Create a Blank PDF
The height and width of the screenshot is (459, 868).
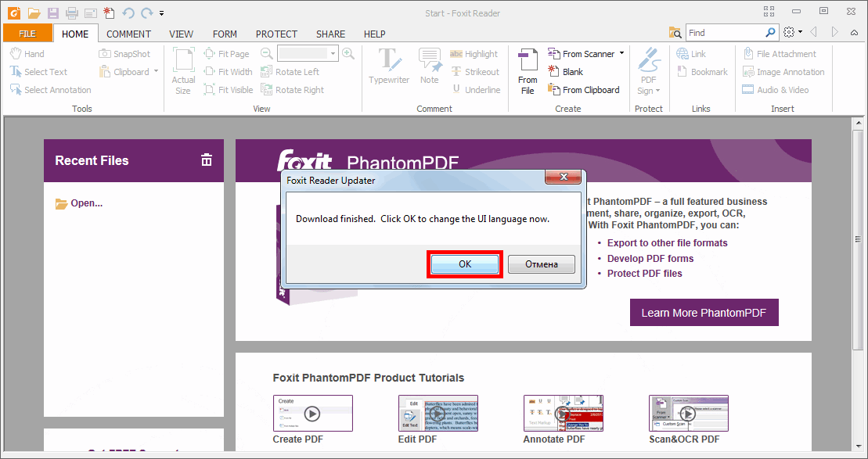[x=565, y=72]
